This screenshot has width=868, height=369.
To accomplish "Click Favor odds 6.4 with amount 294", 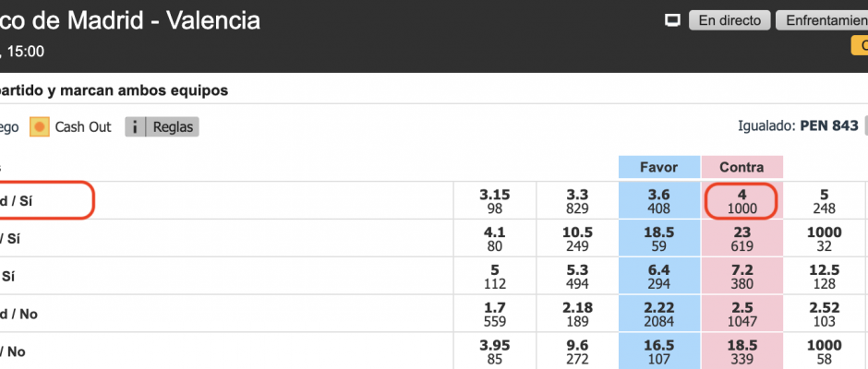I will point(658,277).
